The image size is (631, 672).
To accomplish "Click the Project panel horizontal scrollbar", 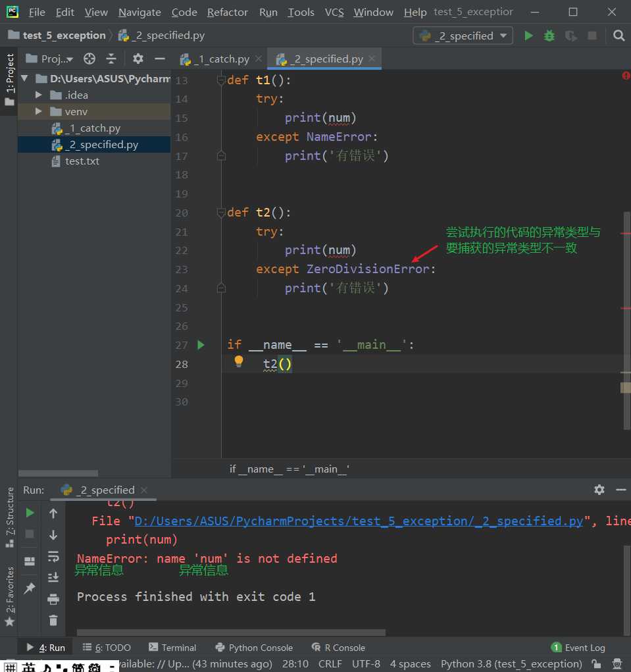I will 59,473.
